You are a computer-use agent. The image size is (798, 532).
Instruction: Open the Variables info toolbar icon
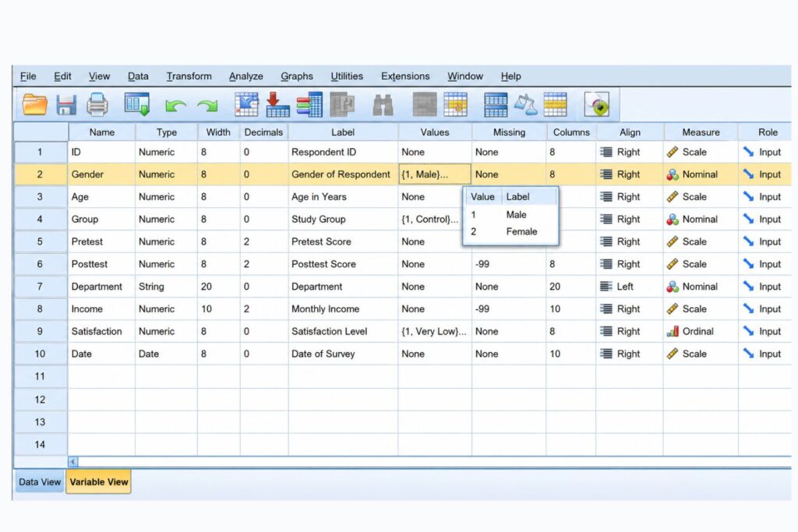pyautogui.click(x=309, y=104)
